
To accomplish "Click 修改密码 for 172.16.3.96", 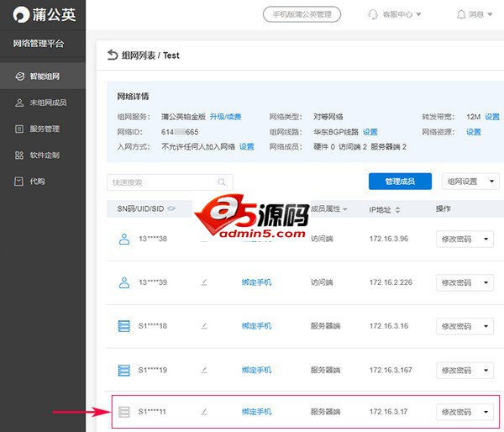I will [456, 239].
